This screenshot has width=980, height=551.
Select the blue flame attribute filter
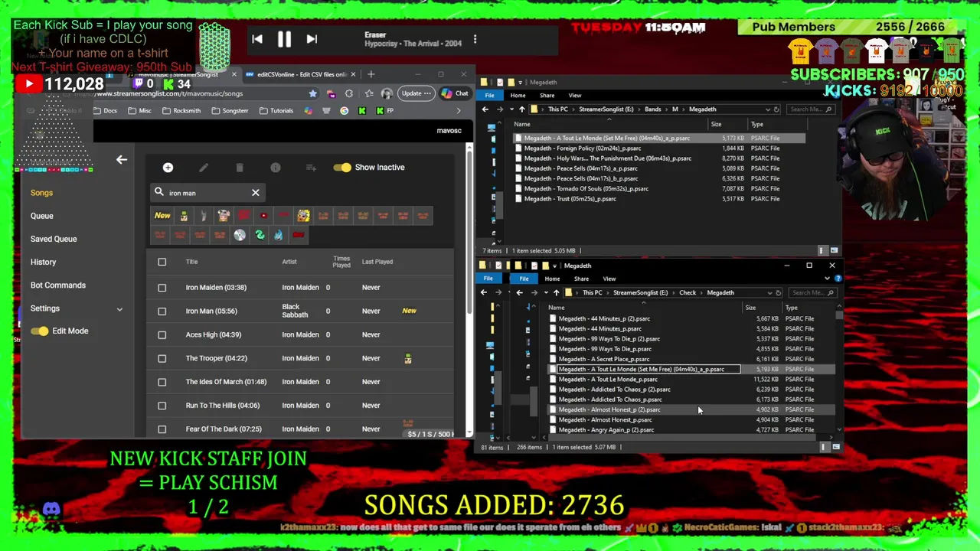(279, 235)
